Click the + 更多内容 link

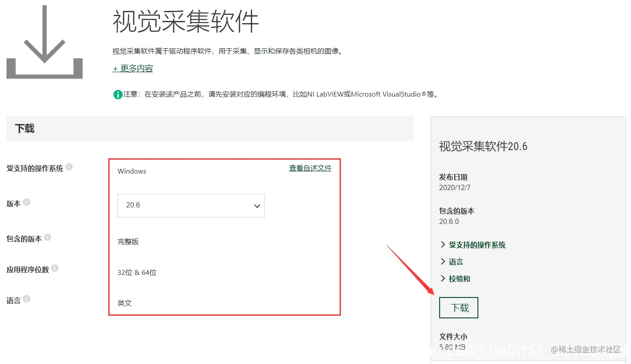[x=133, y=69]
